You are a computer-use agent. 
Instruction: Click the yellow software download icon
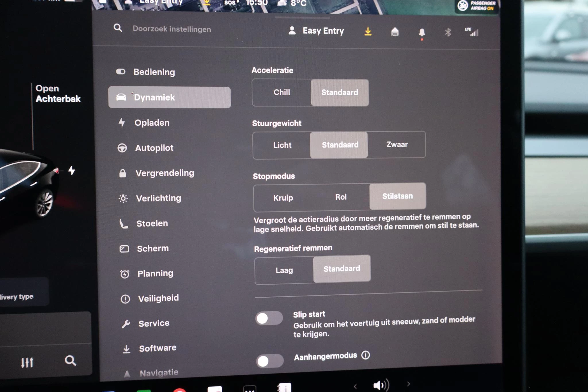point(368,32)
